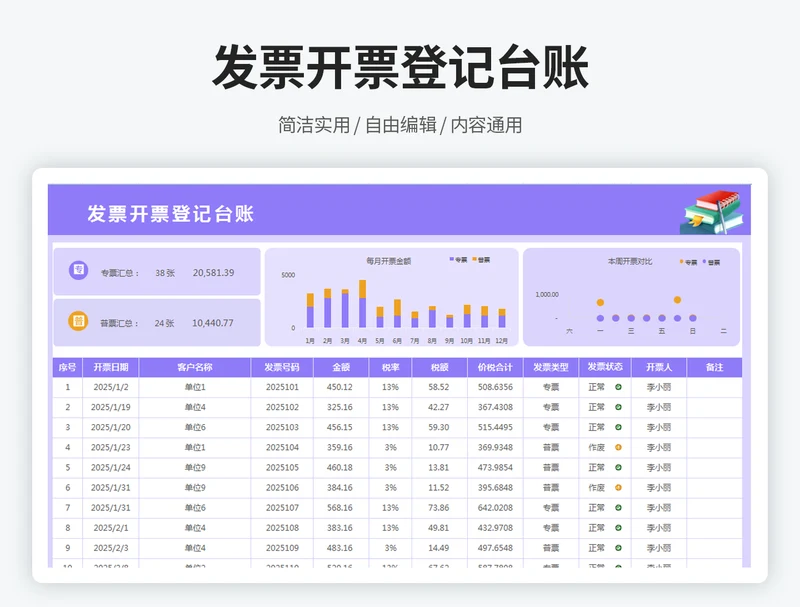Click the purple 普票 legend dot in the 本周开票对比 chart
Viewport: 800px width, 607px height.
(705, 262)
